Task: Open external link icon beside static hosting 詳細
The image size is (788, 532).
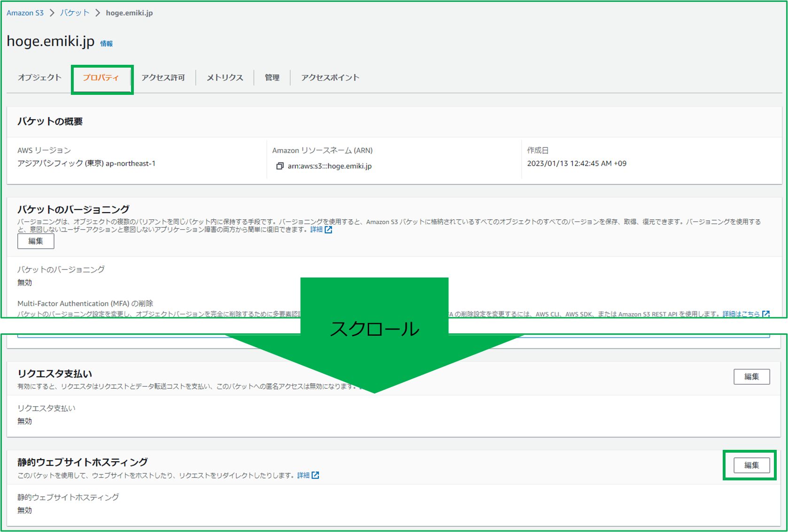Action: (316, 475)
